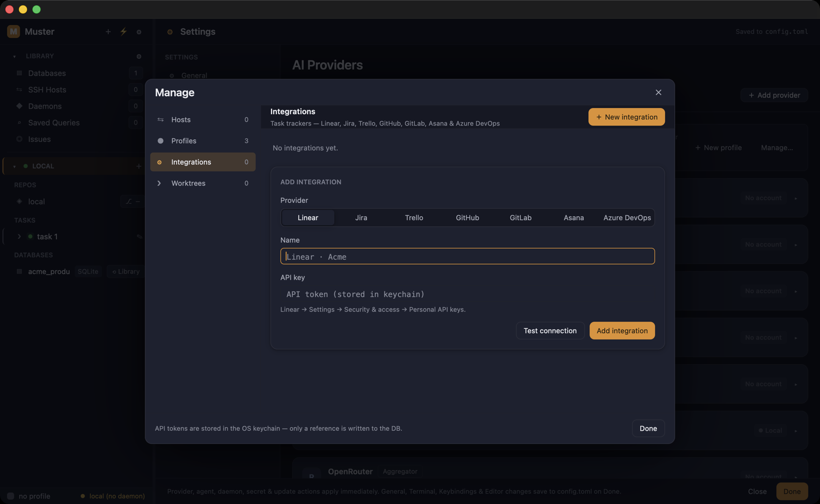The image size is (820, 504).
Task: Click the gear icon beside the lightning bolt
Action: tap(139, 32)
